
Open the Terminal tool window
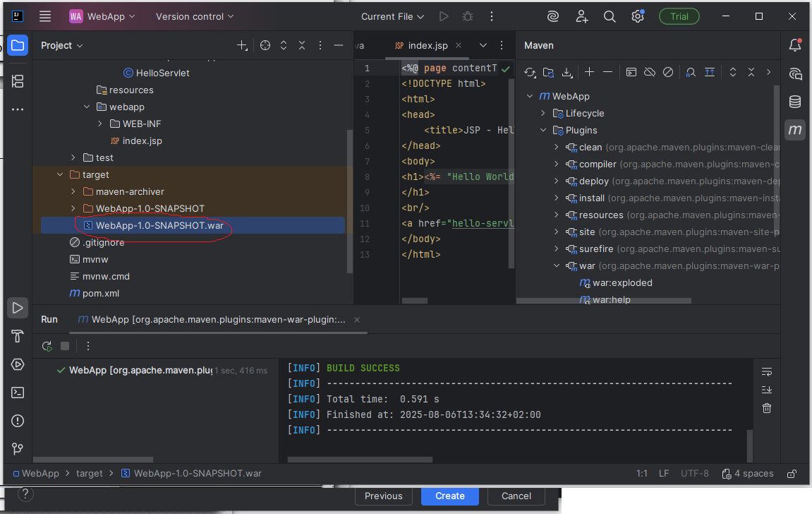[x=18, y=393]
